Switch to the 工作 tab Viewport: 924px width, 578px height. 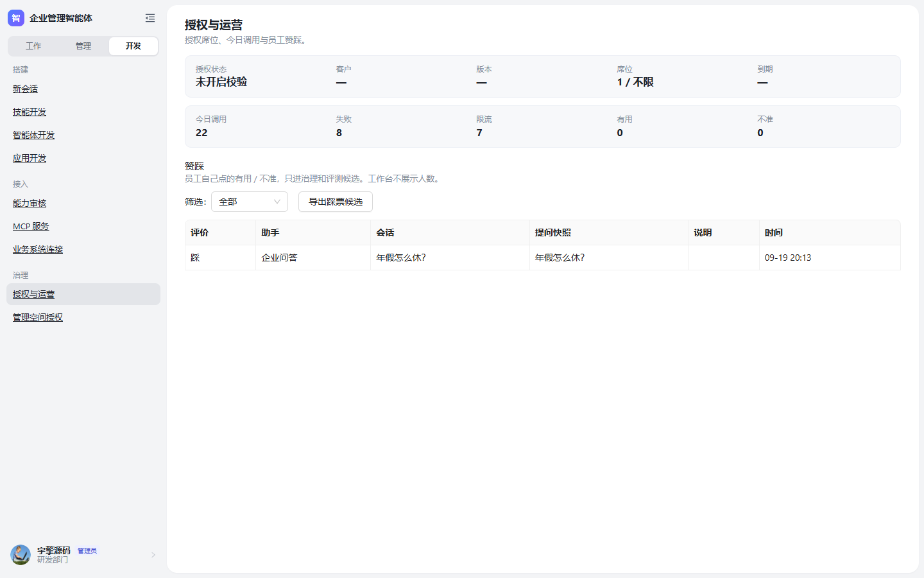tap(33, 46)
